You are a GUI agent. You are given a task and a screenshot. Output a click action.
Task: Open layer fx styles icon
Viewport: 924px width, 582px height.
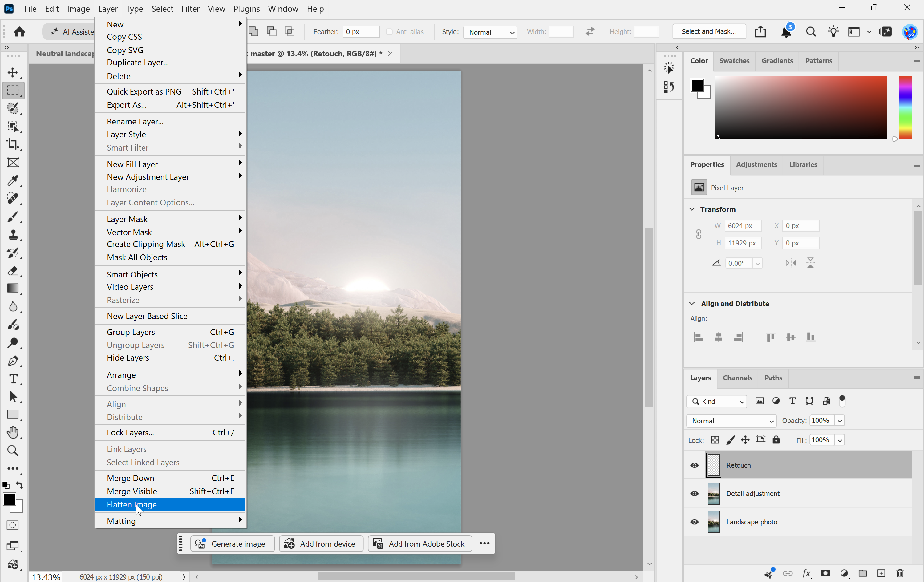[807, 573]
